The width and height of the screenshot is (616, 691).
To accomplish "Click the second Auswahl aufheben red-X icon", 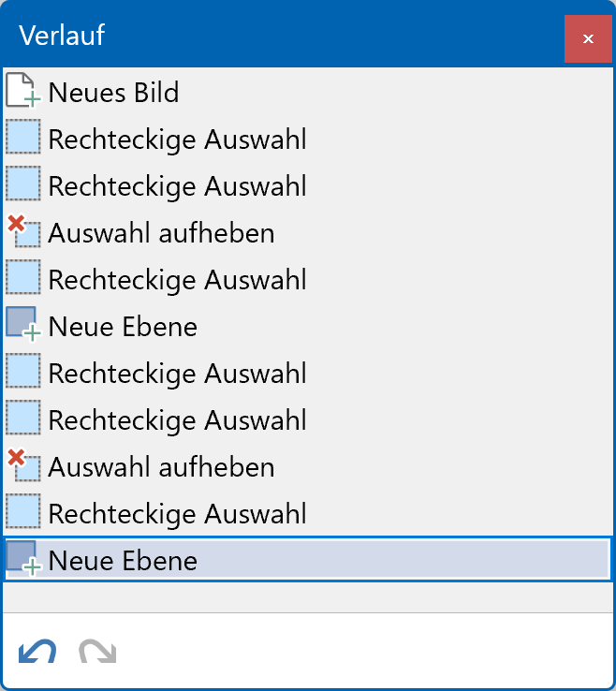I will tap(22, 465).
